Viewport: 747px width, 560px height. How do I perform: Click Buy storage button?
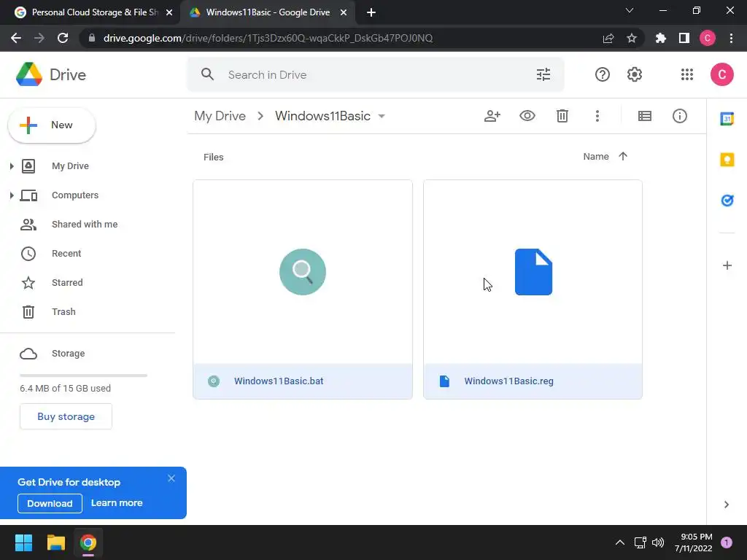(x=66, y=416)
